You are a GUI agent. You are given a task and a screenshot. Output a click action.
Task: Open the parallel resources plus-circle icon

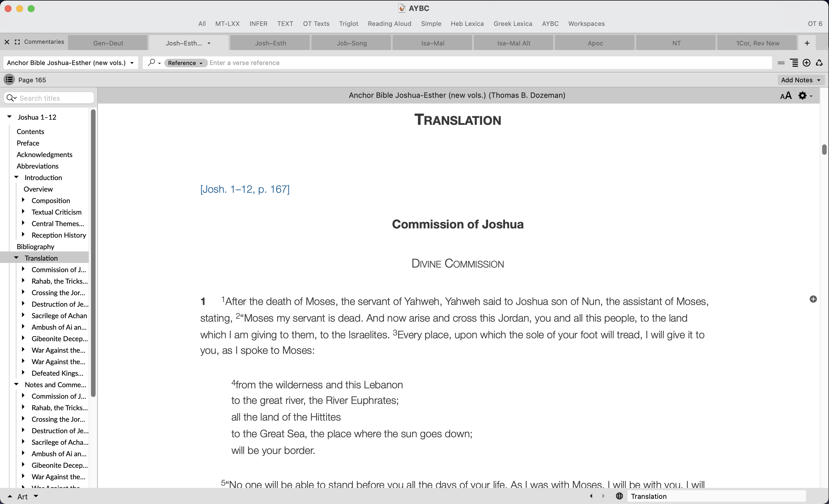pos(807,62)
